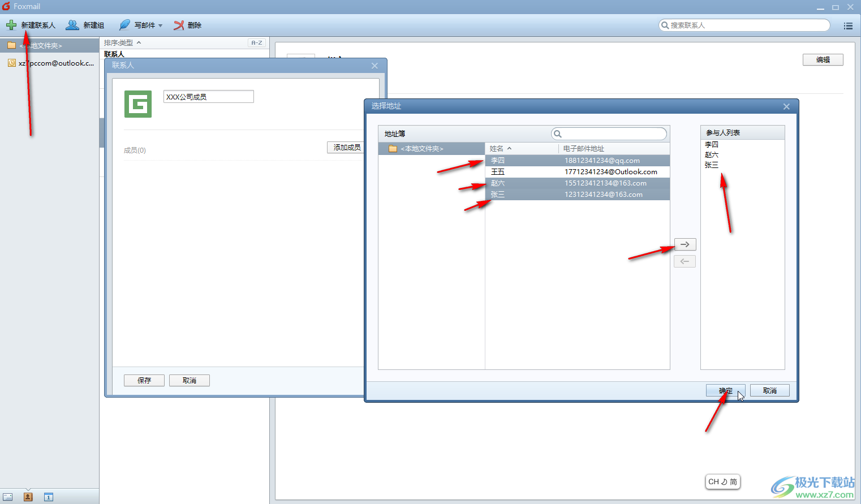This screenshot has height=504, width=861.
Task: Click the search contacts field
Action: pos(744,25)
